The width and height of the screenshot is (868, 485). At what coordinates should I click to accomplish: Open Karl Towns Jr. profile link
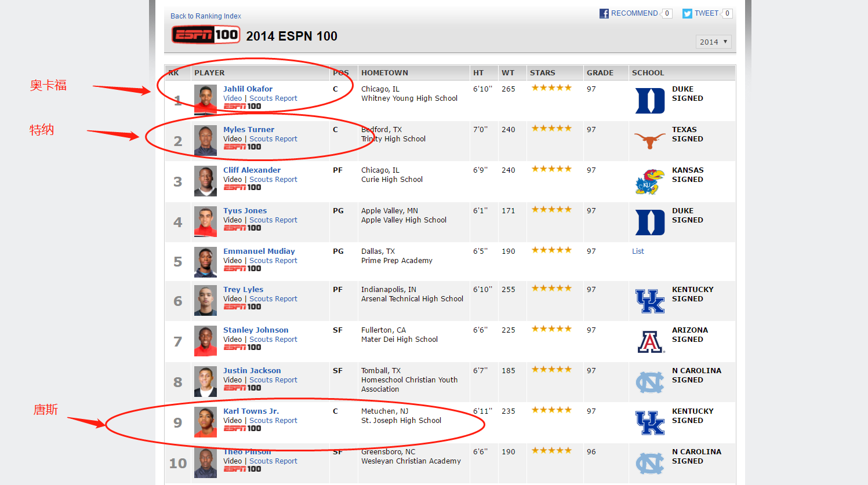(x=251, y=411)
